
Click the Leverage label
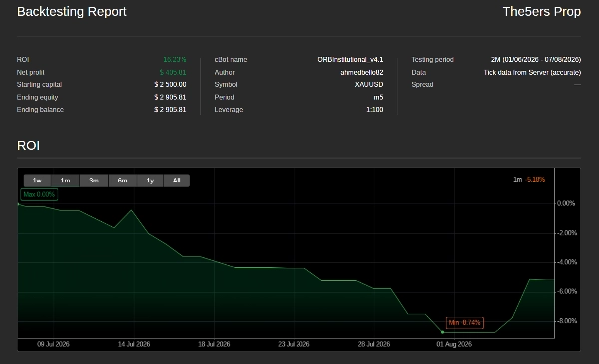coord(229,109)
